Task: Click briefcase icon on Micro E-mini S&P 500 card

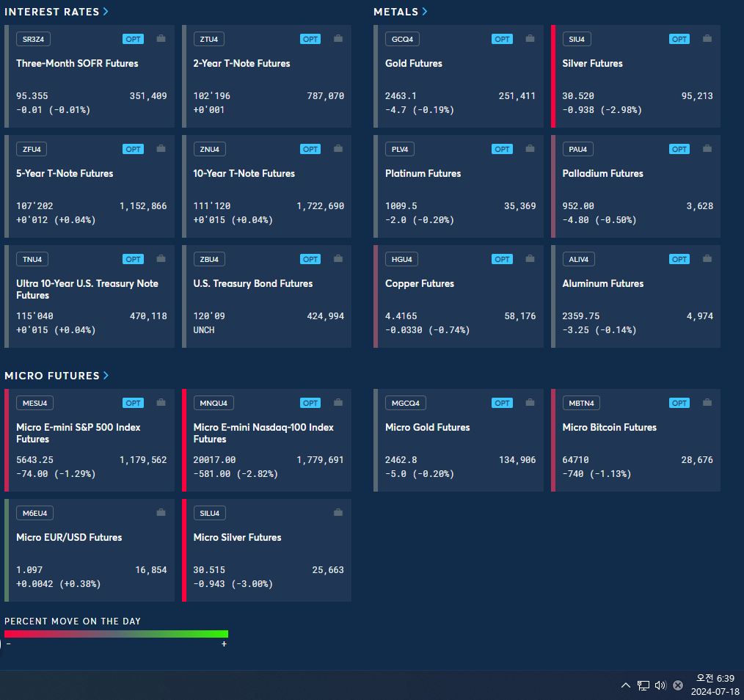Action: pyautogui.click(x=161, y=402)
